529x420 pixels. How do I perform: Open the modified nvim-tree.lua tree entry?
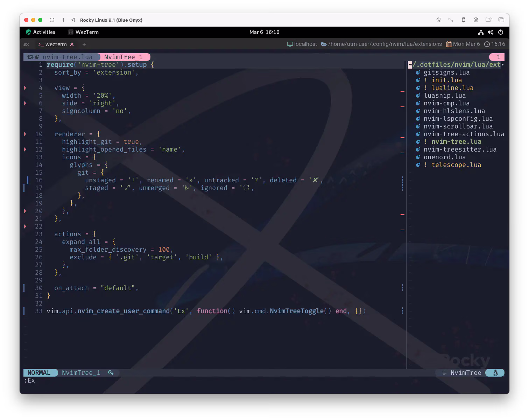click(x=456, y=142)
